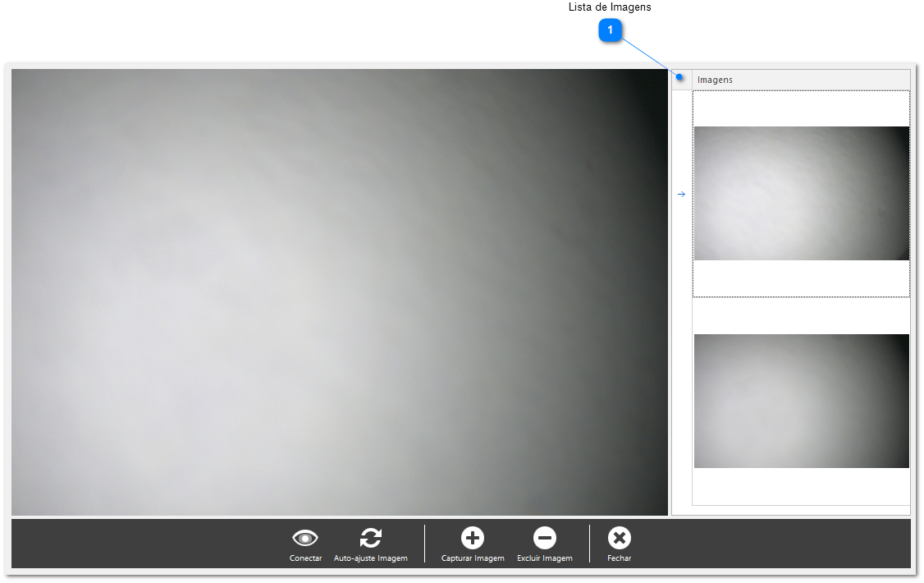The height and width of the screenshot is (583, 924).
Task: Click the Excluir Imagem minus icon
Action: [545, 538]
